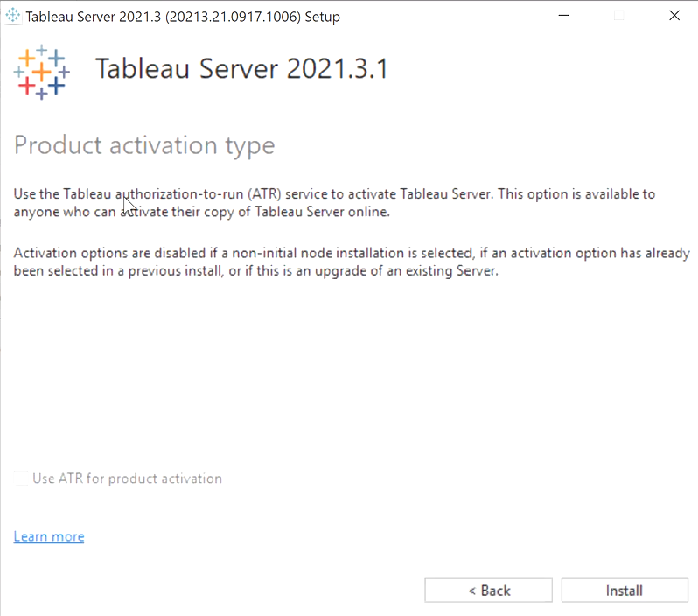
Task: Minimize the Tableau Server Setup window
Action: tap(563, 16)
